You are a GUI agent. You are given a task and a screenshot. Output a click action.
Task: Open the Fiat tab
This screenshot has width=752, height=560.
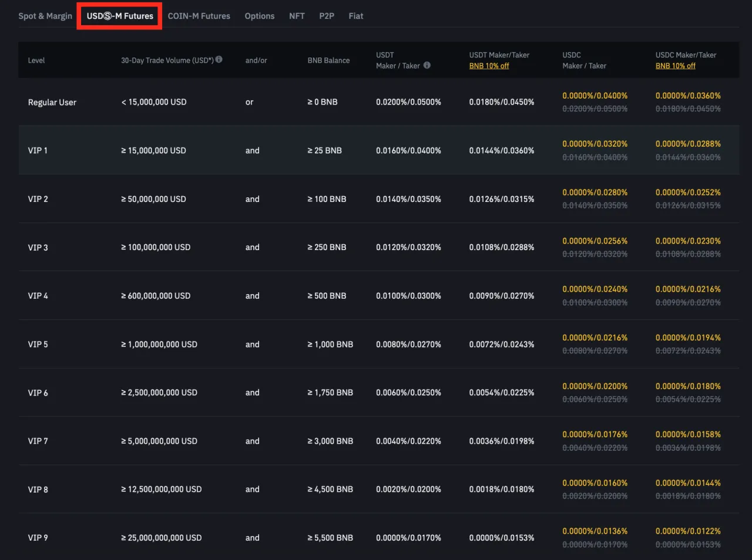coord(356,16)
